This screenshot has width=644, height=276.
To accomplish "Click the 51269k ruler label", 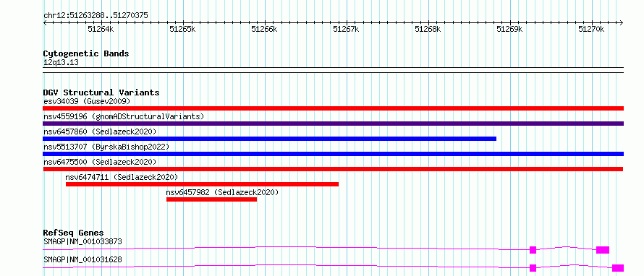I will click(509, 29).
